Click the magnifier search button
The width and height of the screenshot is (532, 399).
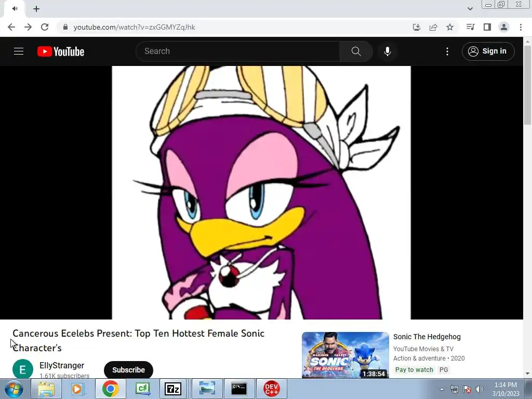coord(356,51)
